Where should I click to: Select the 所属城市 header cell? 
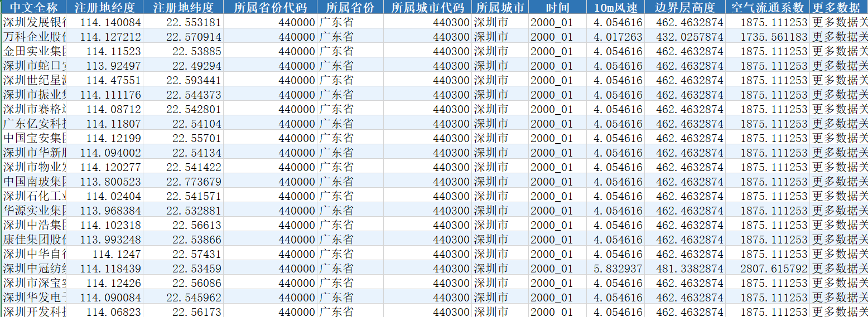coord(500,8)
